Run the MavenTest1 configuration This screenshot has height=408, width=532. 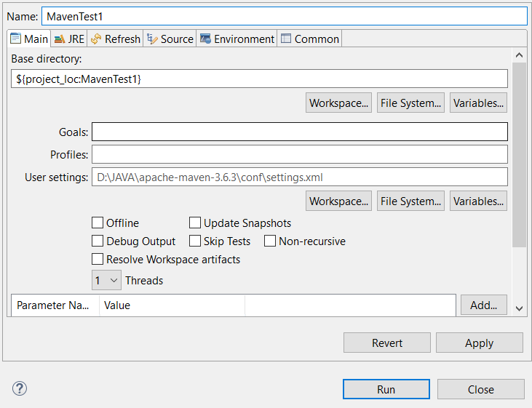[386, 389]
